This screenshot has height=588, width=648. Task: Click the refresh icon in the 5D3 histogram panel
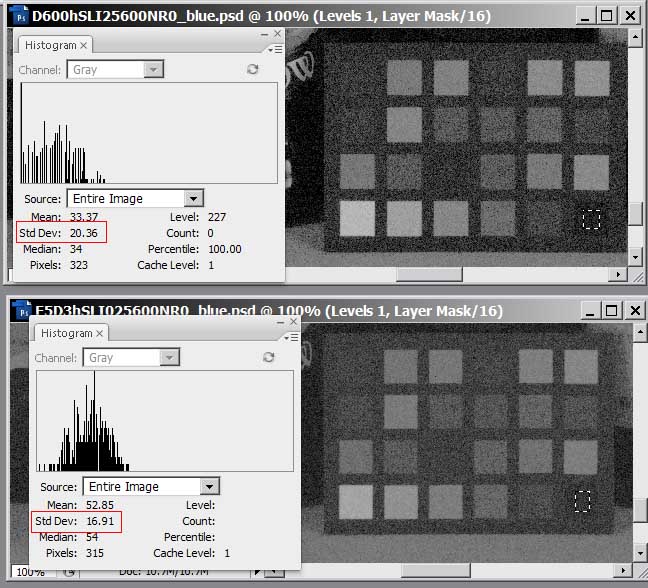[x=269, y=357]
